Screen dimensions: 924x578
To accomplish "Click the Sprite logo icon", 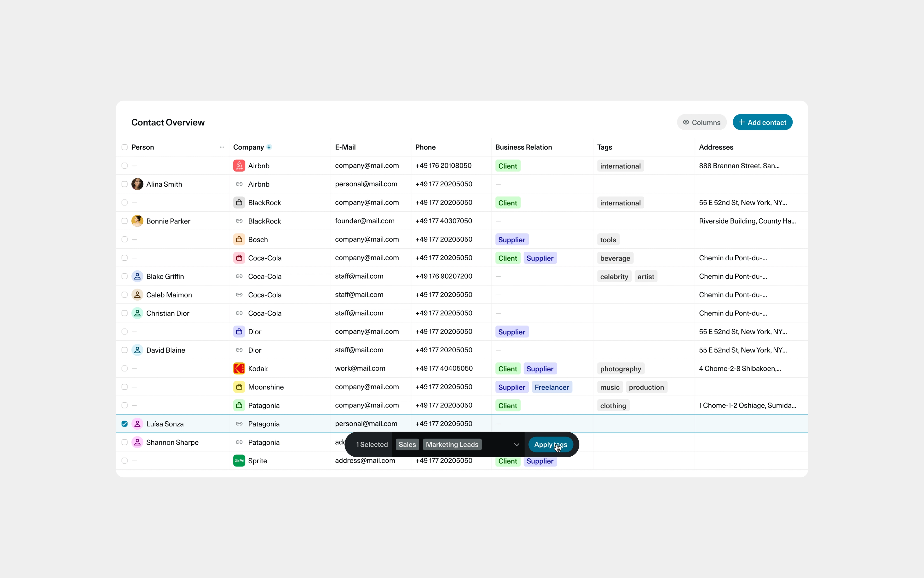I will coord(239,461).
